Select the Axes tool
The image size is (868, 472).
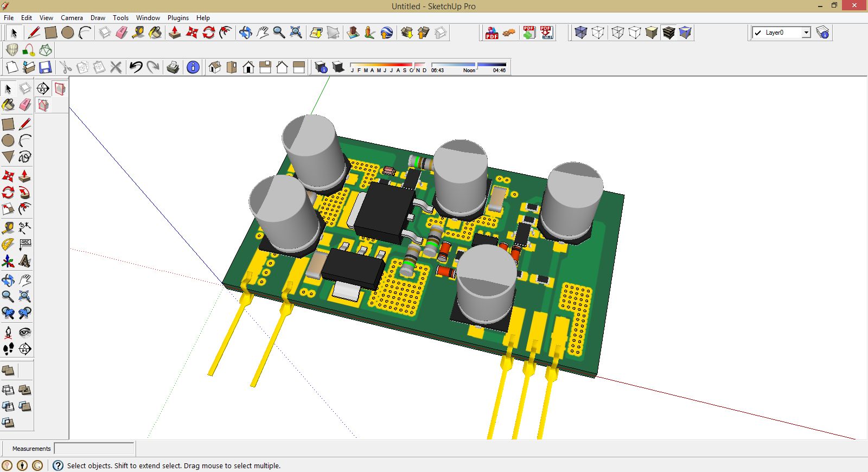pyautogui.click(x=8, y=261)
